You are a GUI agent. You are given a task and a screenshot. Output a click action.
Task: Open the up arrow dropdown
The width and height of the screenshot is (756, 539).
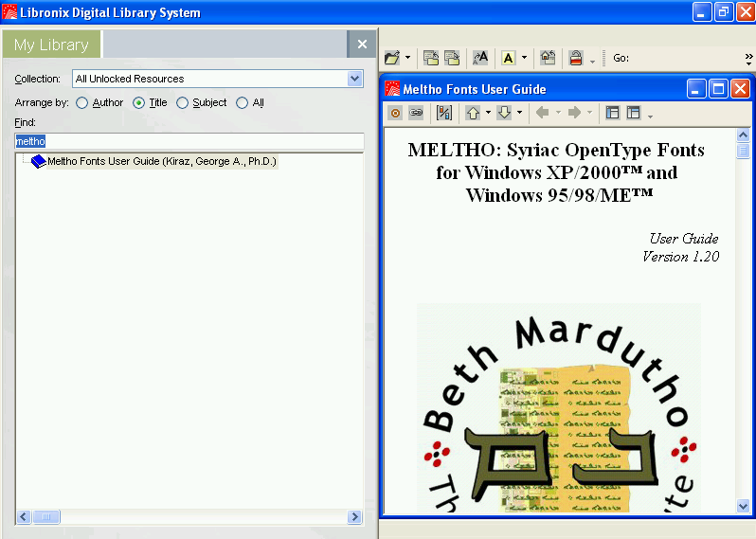488,113
